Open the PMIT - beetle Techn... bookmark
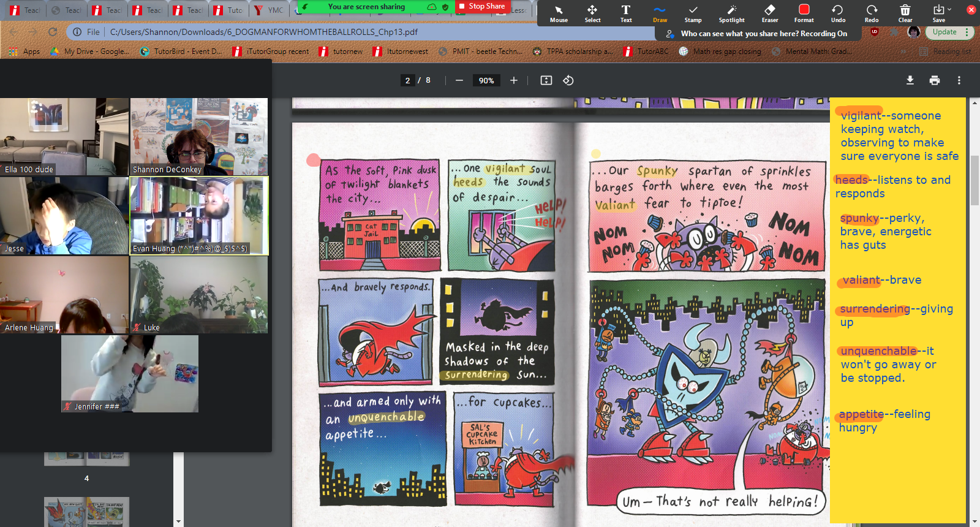This screenshot has width=980, height=527. coord(481,51)
